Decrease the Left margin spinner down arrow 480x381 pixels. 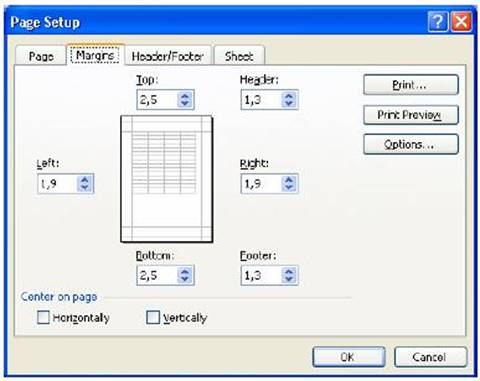[85, 188]
